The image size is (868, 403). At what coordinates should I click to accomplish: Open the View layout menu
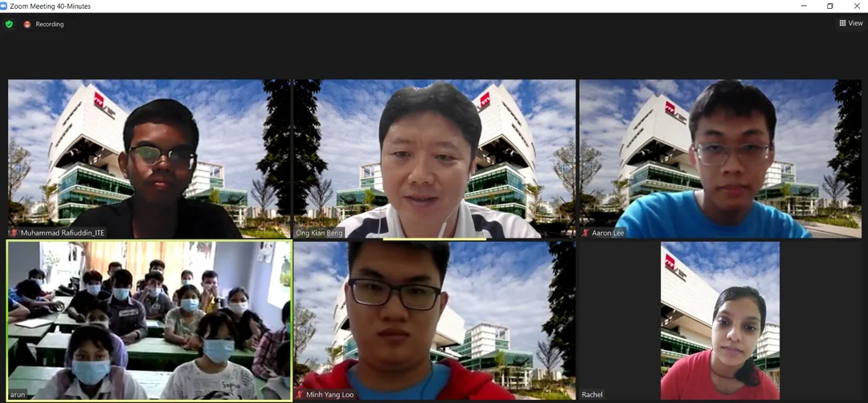(x=851, y=23)
